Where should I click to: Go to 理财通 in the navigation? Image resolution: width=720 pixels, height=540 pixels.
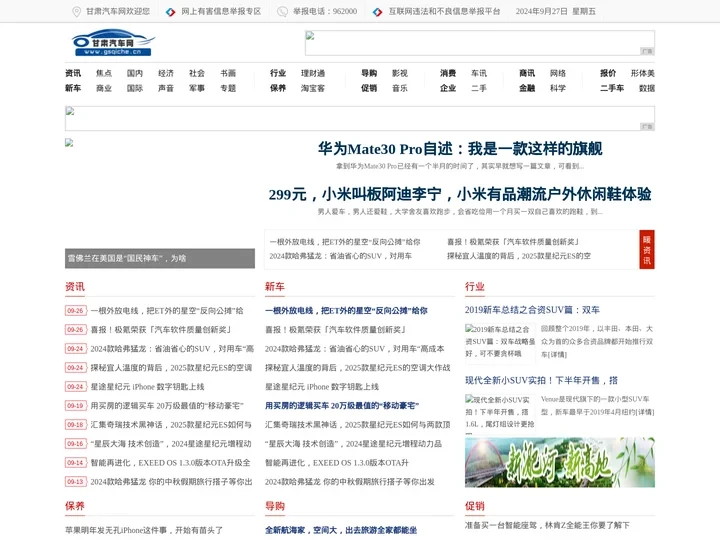coord(313,73)
